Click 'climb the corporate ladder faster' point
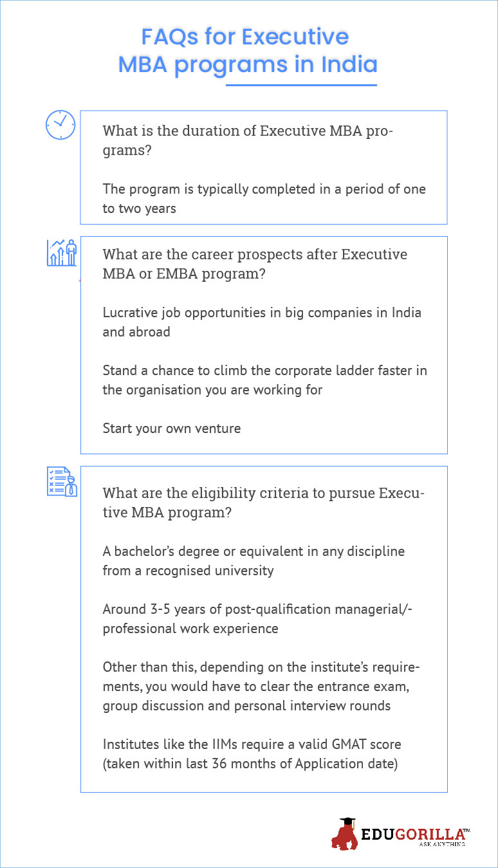The height and width of the screenshot is (868, 498). coord(264,380)
